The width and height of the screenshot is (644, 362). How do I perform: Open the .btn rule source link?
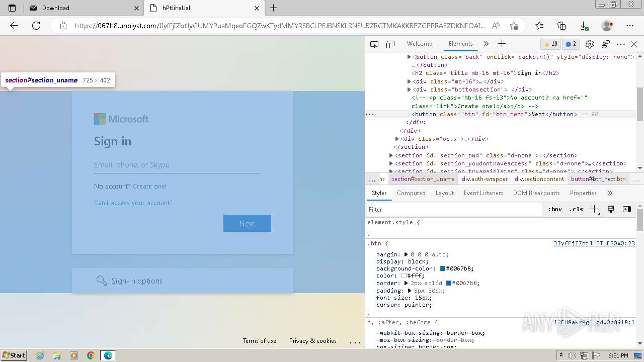click(x=594, y=243)
